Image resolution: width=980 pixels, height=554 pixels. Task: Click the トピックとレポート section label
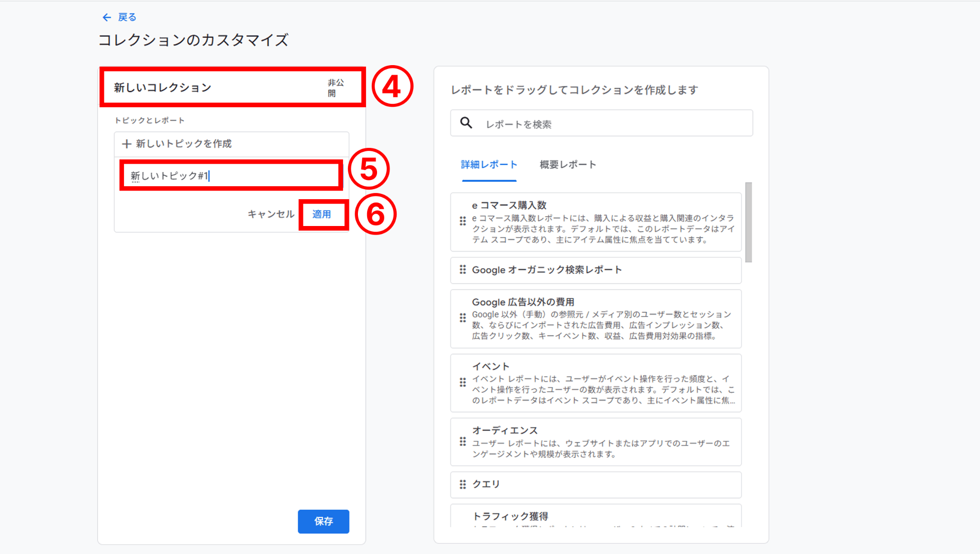click(x=149, y=120)
